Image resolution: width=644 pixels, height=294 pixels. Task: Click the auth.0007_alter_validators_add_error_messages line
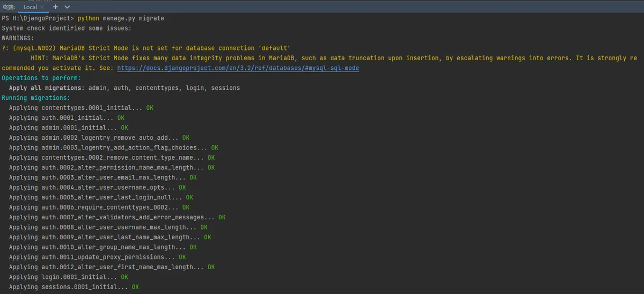pos(117,217)
